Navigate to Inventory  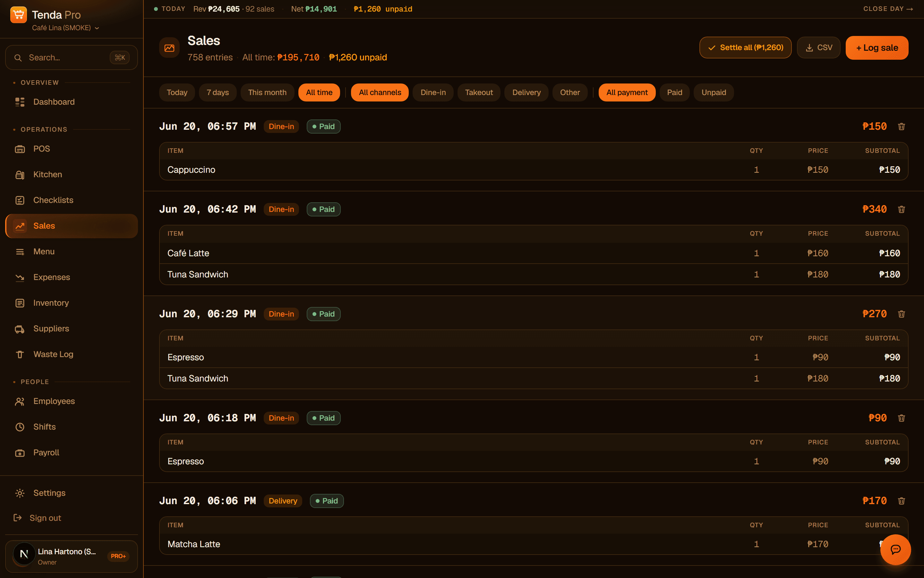72,303
